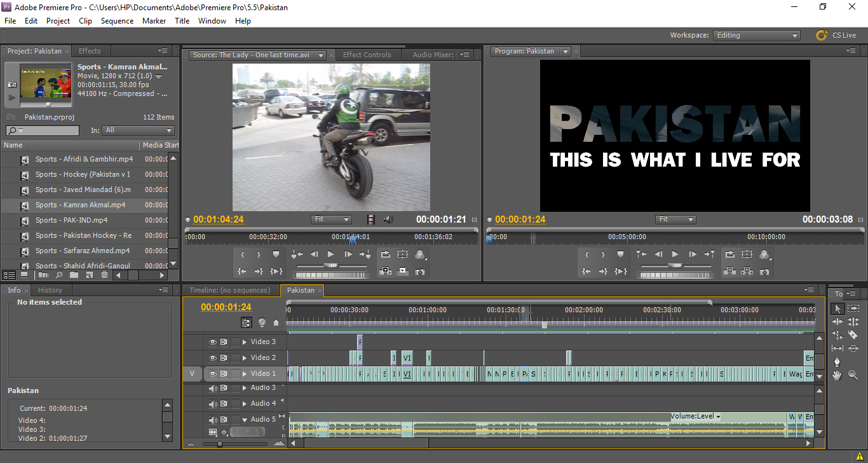Screen dimensions: 868x463
Task: Click Lift button in Program monitor
Action: tap(729, 271)
